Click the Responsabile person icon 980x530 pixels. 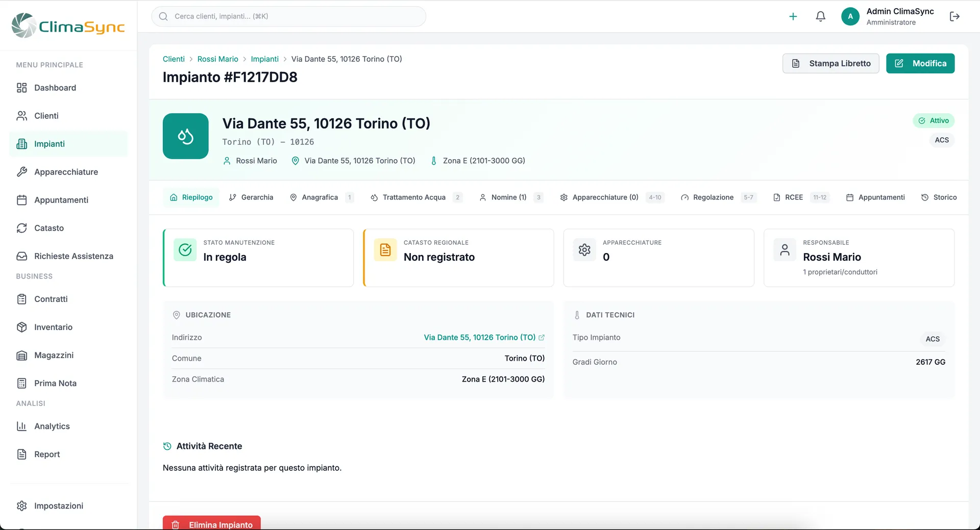tap(785, 249)
